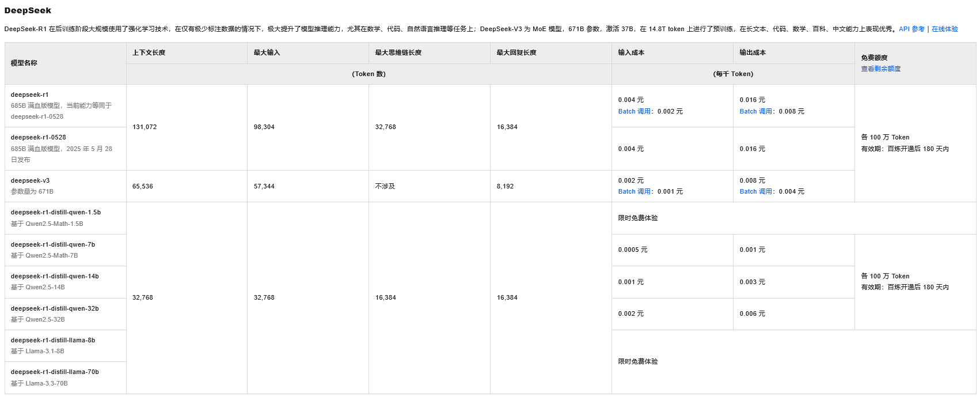
Task: Click the 2025 年 5 月 28 日发布 description
Action: pyautogui.click(x=62, y=154)
